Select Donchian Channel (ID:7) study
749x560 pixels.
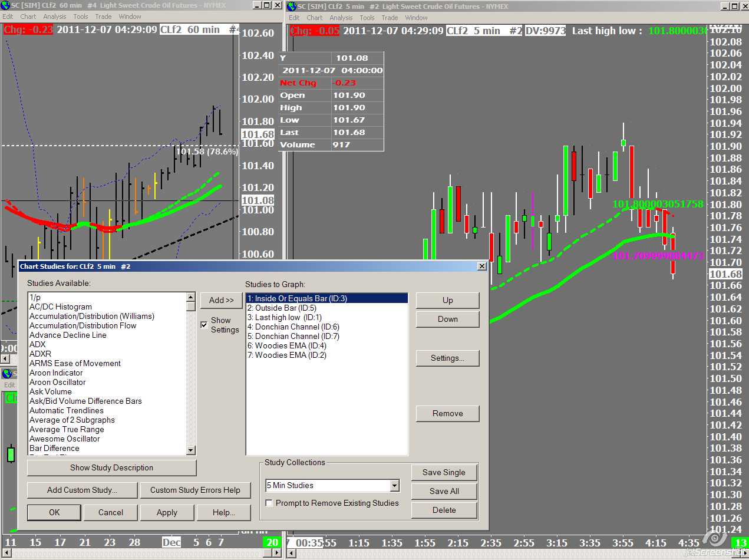coord(327,337)
